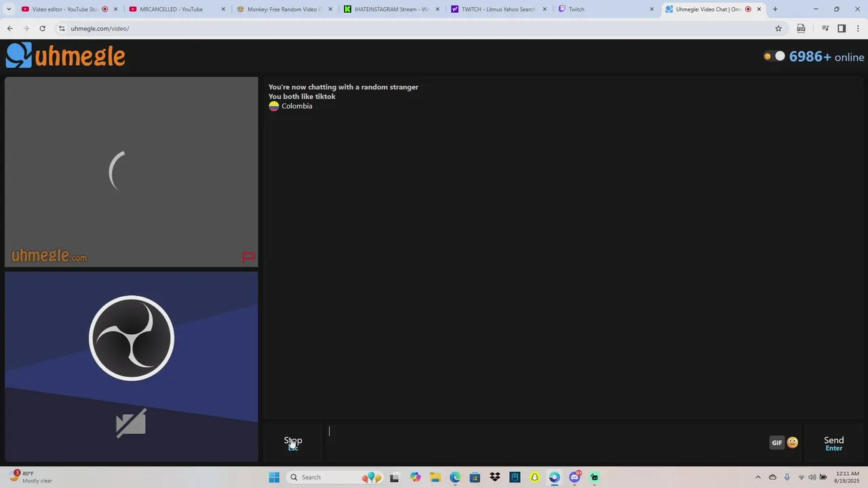The height and width of the screenshot is (488, 868).
Task: Open Snapchat from taskbar
Action: click(534, 477)
